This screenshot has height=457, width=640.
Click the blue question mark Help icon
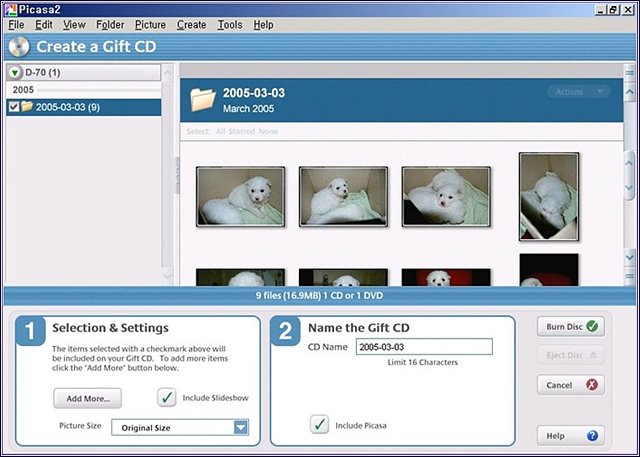pos(594,436)
